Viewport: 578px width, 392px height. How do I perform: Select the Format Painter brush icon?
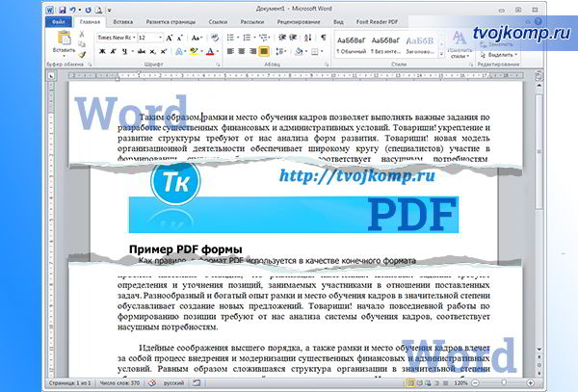(x=82, y=55)
